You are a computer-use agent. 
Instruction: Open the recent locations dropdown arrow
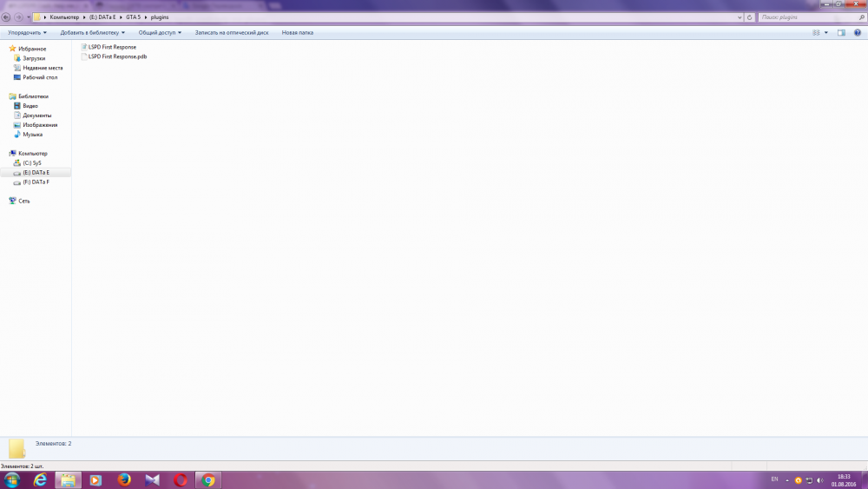pyautogui.click(x=29, y=17)
